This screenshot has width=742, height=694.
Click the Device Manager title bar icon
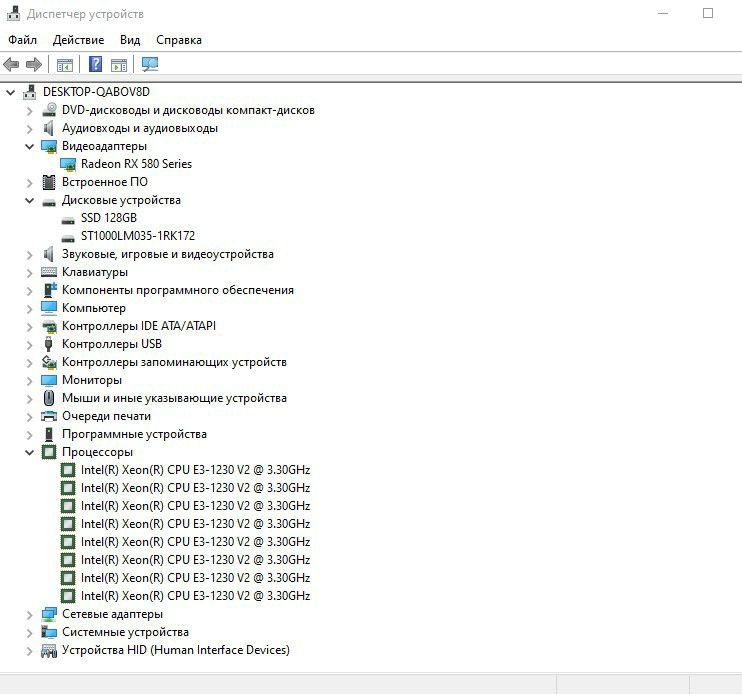click(13, 13)
